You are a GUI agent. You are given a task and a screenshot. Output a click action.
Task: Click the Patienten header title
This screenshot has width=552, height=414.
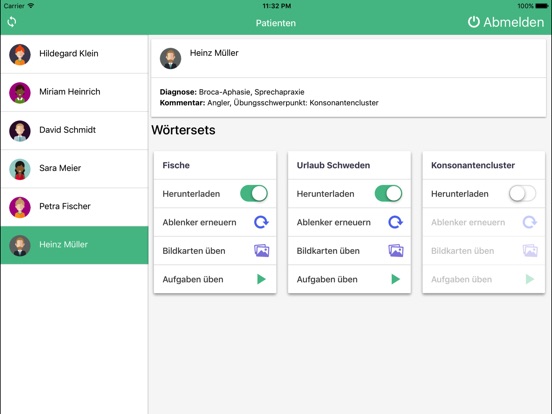(x=276, y=23)
